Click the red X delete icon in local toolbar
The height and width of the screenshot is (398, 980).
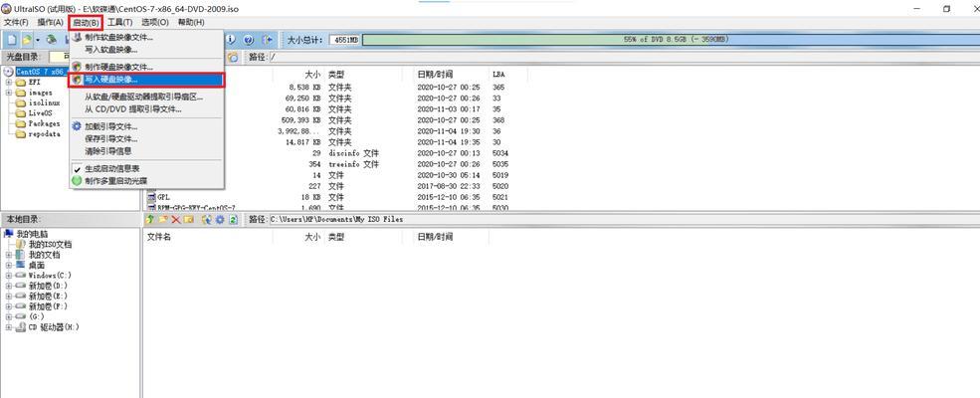click(x=176, y=219)
